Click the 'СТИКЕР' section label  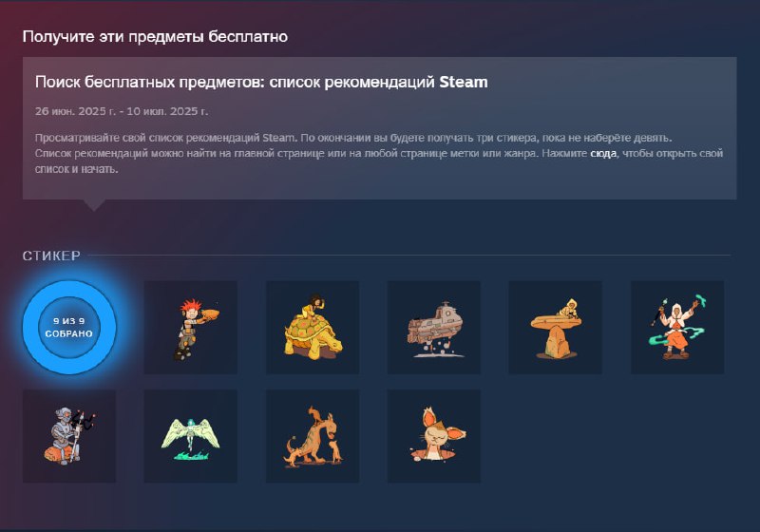point(51,256)
